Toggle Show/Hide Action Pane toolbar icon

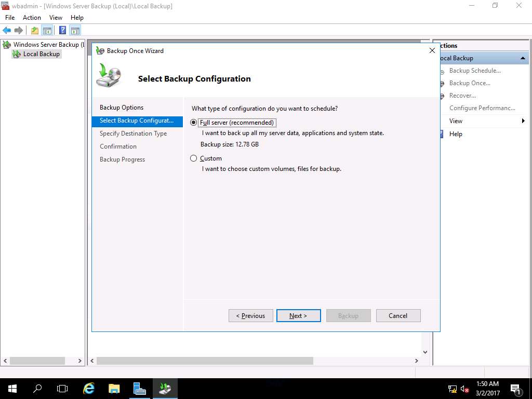tap(75, 31)
